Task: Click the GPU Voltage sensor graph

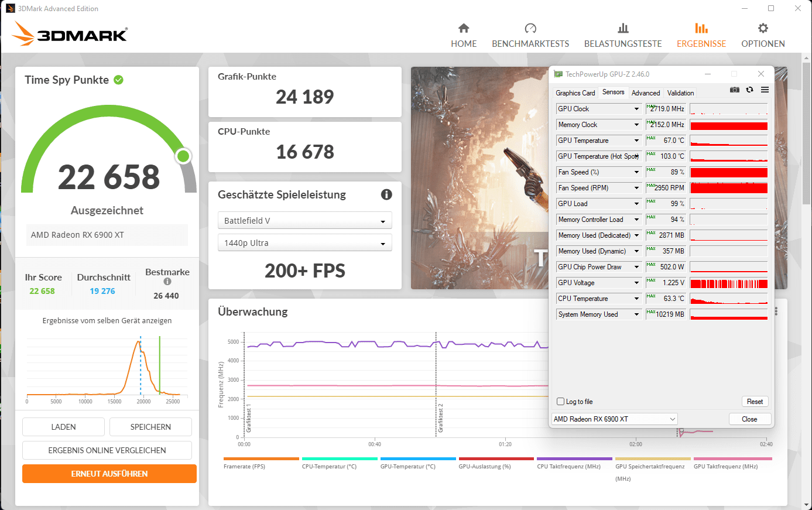Action: [x=729, y=283]
